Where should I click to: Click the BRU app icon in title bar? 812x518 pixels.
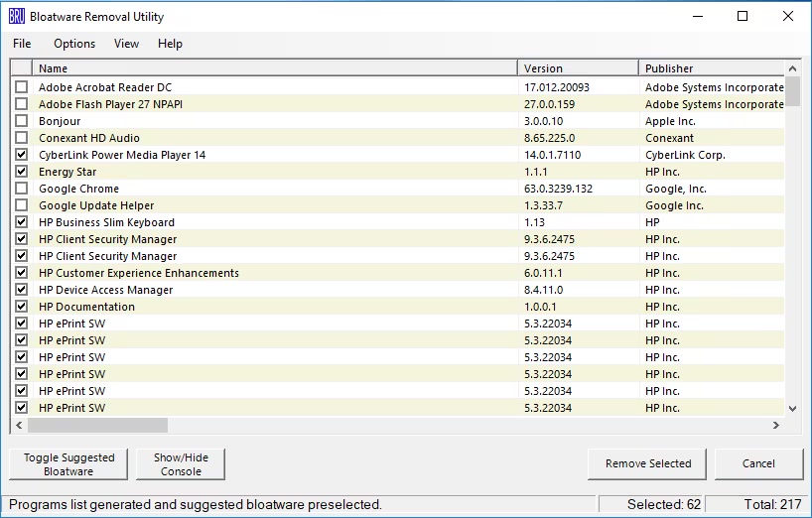click(16, 17)
